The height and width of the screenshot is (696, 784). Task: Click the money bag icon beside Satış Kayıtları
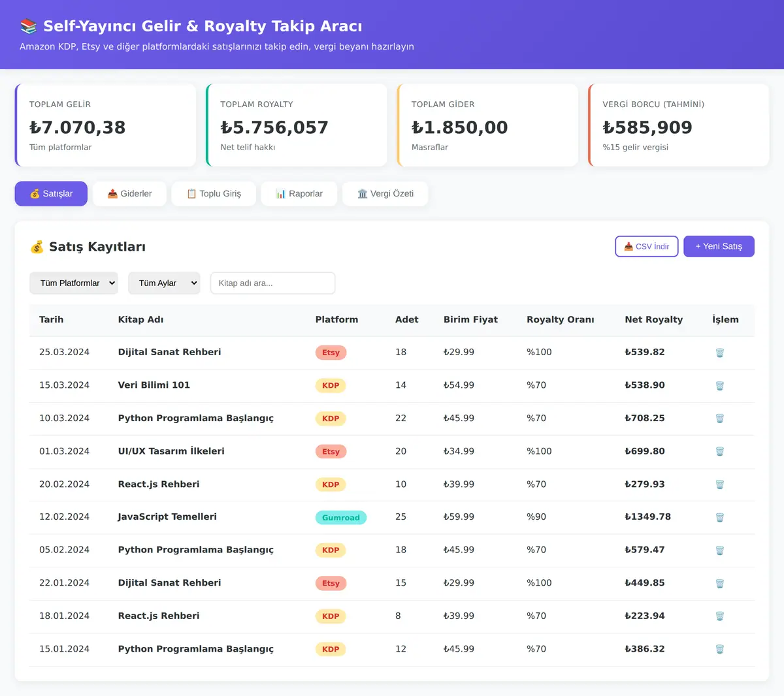click(x=37, y=247)
